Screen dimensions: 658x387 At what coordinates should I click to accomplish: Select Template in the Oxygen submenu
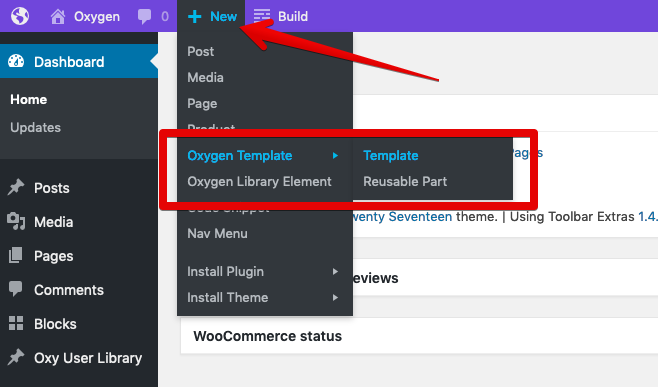(391, 156)
